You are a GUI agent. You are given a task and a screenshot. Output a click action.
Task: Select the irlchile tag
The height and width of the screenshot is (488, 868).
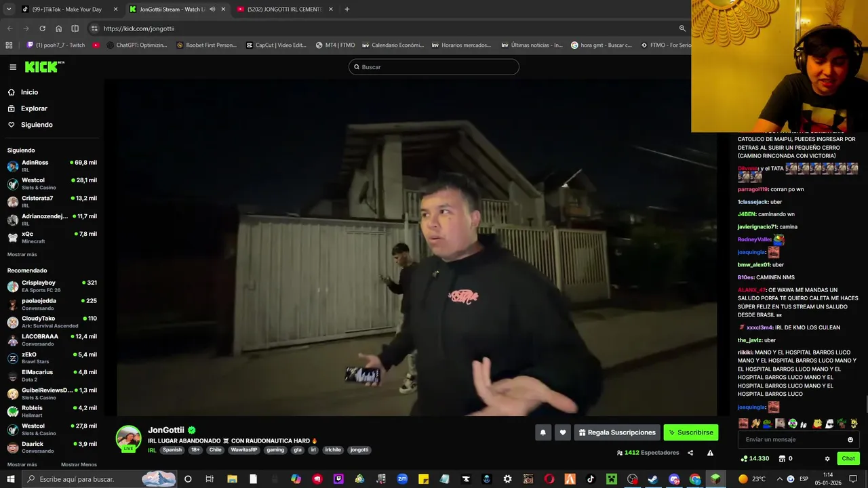pos(333,450)
